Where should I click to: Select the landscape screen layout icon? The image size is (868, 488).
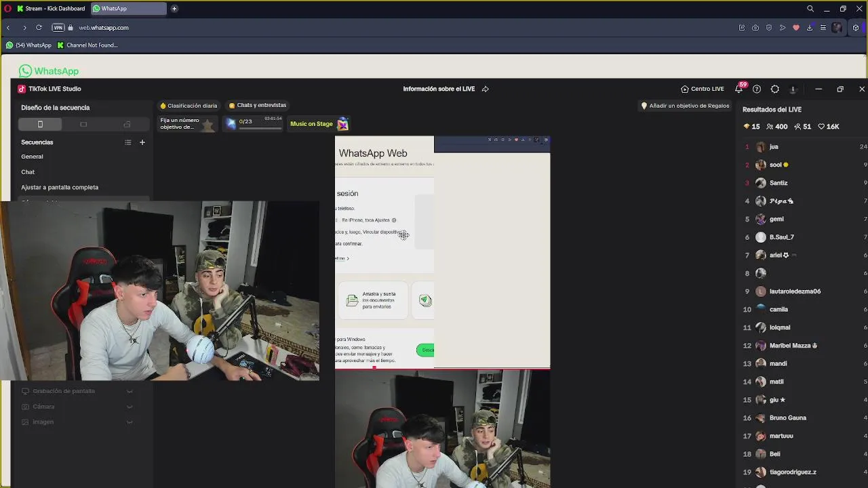pyautogui.click(x=83, y=124)
